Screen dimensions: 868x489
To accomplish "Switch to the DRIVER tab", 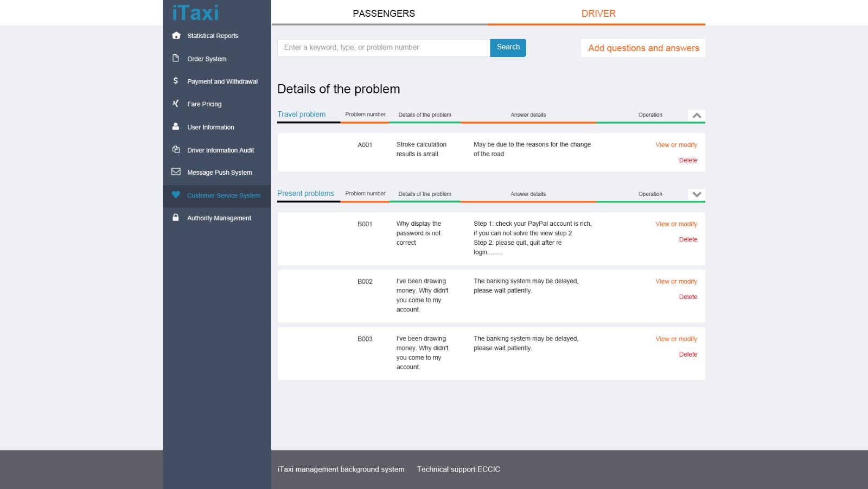I will coord(598,14).
